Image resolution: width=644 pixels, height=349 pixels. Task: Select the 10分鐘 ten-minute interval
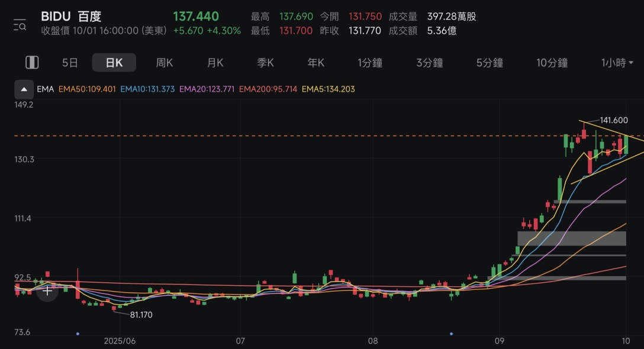coord(551,62)
